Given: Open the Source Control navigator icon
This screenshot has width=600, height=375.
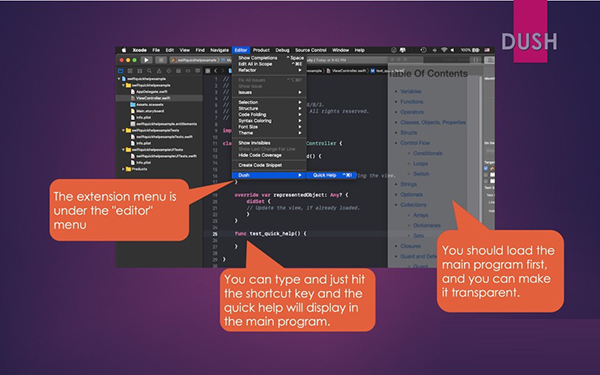Looking at the screenshot, I should point(130,71).
